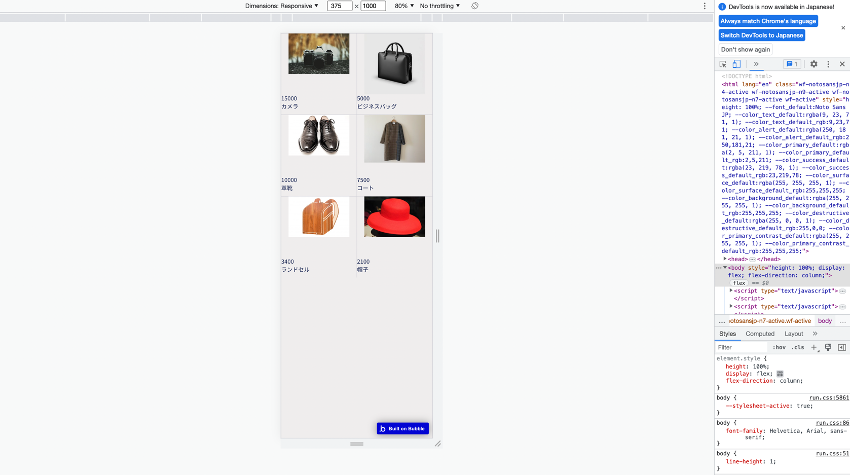Switch to the Computed tab

[x=759, y=333]
